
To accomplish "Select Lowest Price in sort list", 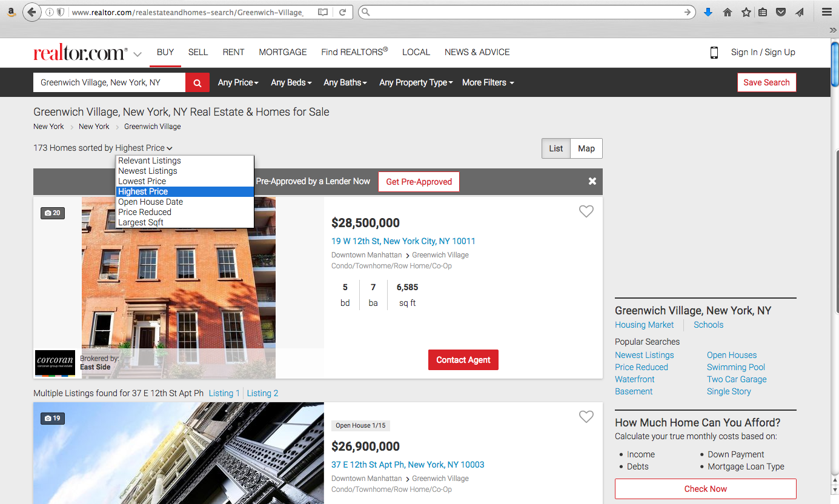I will (142, 181).
